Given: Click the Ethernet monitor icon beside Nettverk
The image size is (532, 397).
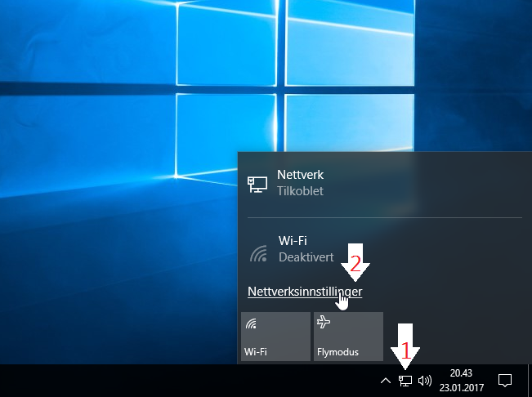Looking at the screenshot, I should [x=258, y=183].
